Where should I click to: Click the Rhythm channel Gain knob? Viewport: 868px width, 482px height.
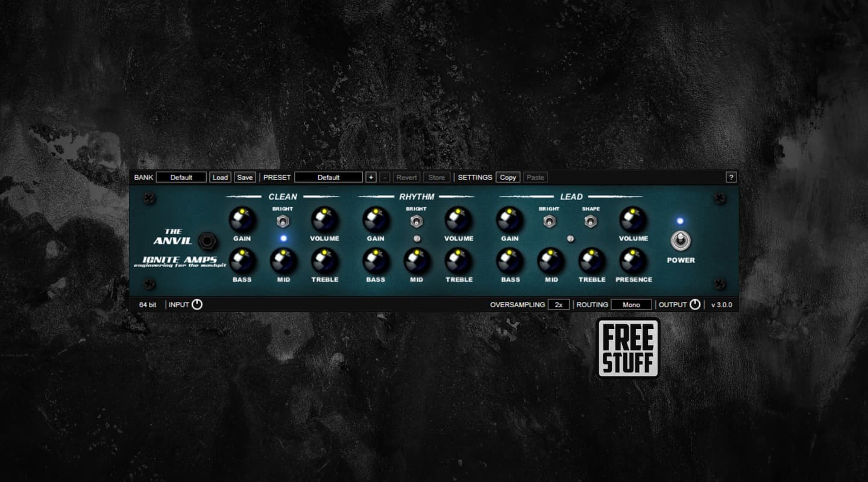point(376,220)
